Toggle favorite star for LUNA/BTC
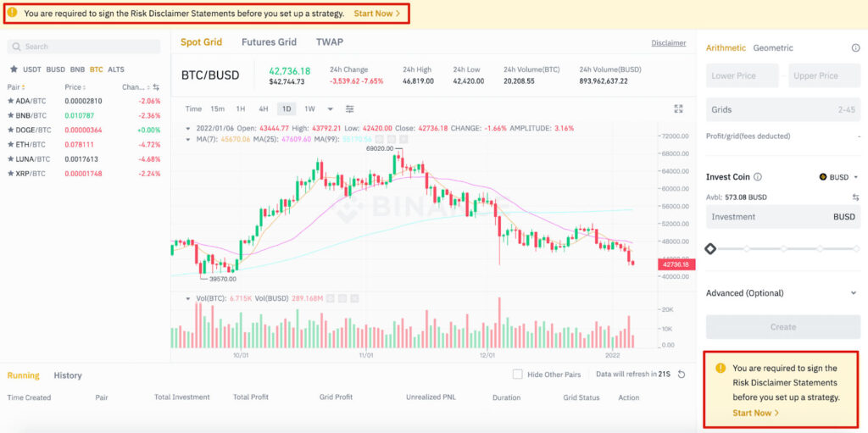This screenshot has width=868, height=433. pyautogui.click(x=10, y=159)
